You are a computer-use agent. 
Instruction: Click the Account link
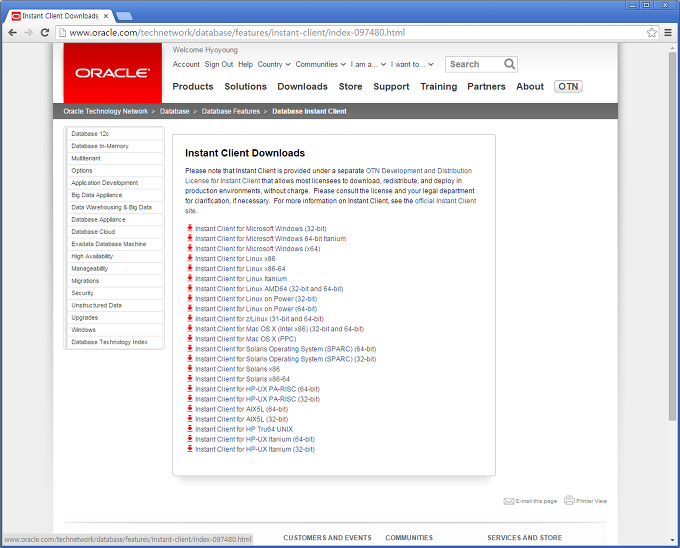pyautogui.click(x=186, y=64)
